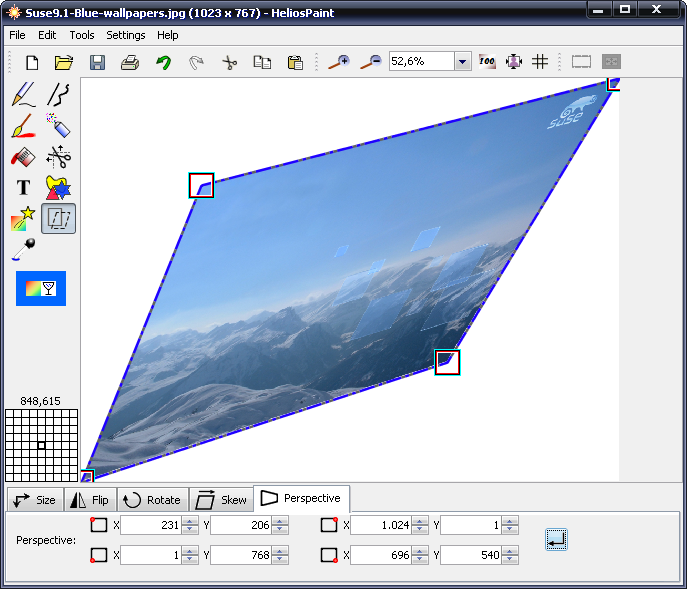The width and height of the screenshot is (687, 589).
Task: Select the curve line tool
Action: click(59, 94)
